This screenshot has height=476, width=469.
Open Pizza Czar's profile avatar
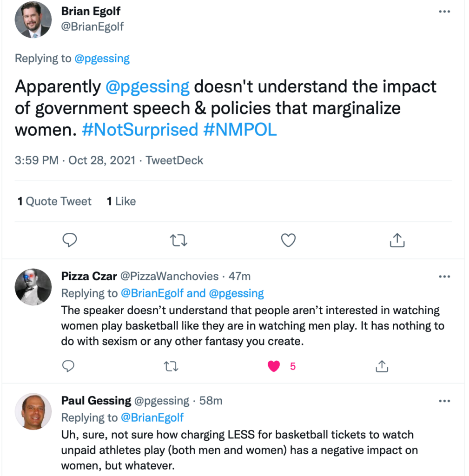(x=33, y=286)
